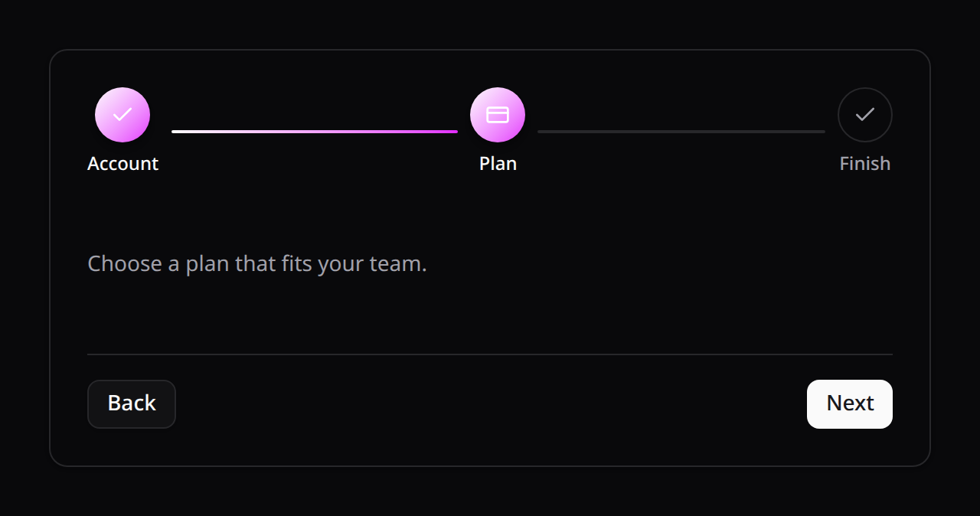
Task: Click the dark outlined circle of the Finish step
Action: coord(865,115)
